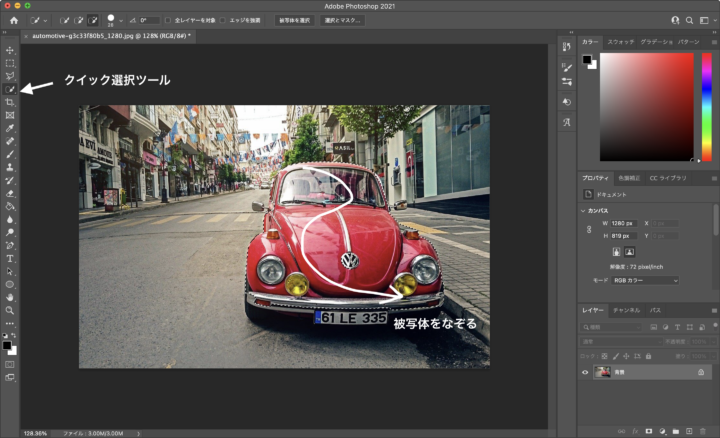This screenshot has width=720, height=438.
Task: Open the brush size picker dropdown
Action: 121,21
